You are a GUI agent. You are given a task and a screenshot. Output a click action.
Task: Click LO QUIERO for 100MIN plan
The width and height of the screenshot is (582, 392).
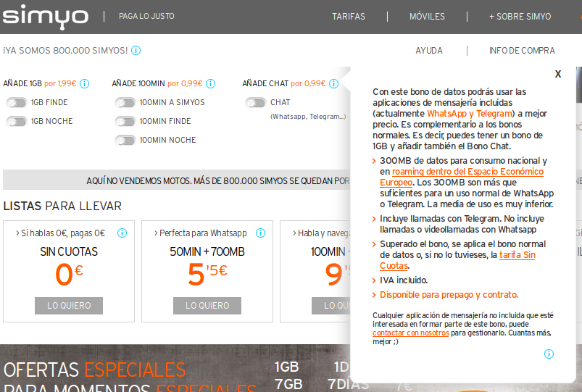(331, 306)
